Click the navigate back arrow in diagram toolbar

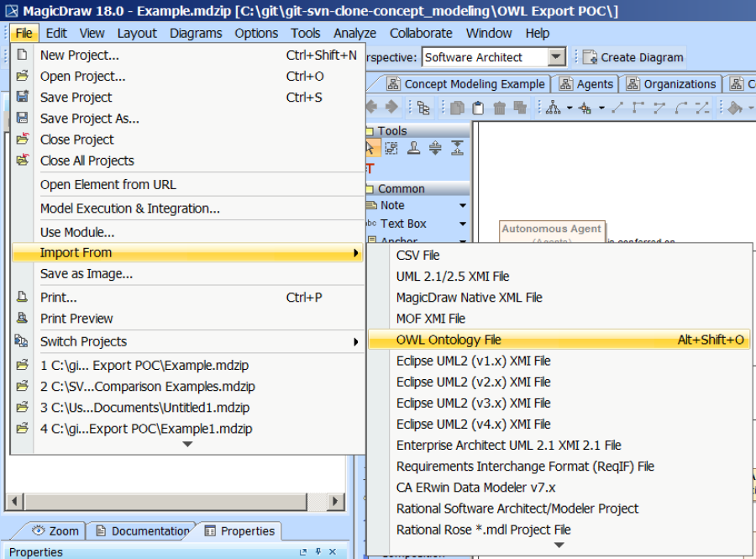point(372,107)
